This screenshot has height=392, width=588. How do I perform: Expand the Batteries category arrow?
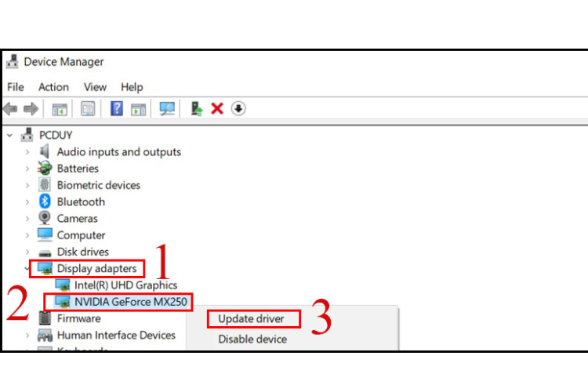click(27, 169)
